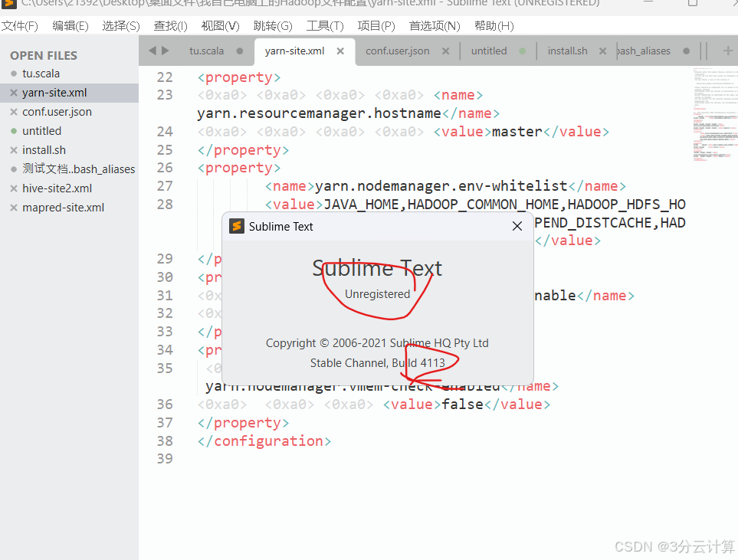Close hive-site2.xml via sidebar X icon
Viewport: 738px width, 560px height.
click(x=14, y=188)
